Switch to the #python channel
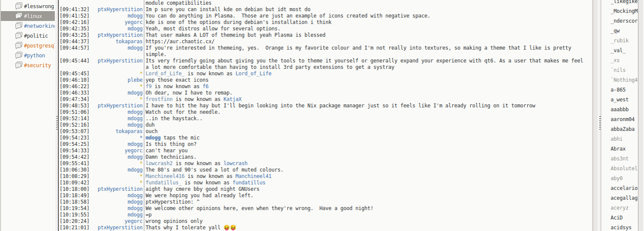The width and height of the screenshot is (644, 231). [x=34, y=56]
